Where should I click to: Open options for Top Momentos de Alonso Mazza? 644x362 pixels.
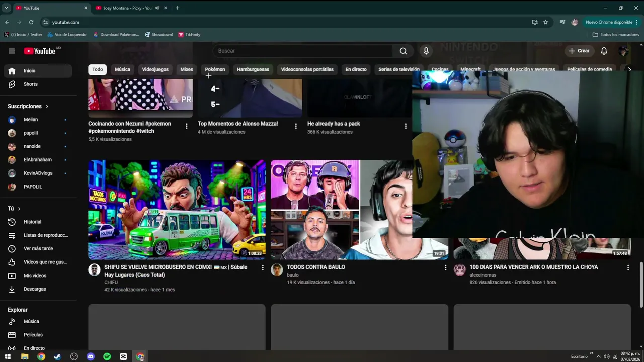[296, 126]
